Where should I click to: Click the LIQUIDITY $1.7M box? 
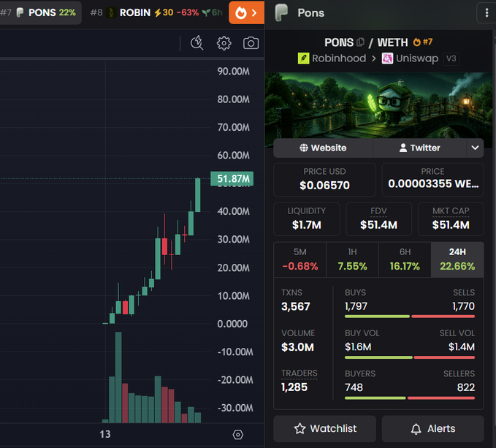tap(307, 219)
